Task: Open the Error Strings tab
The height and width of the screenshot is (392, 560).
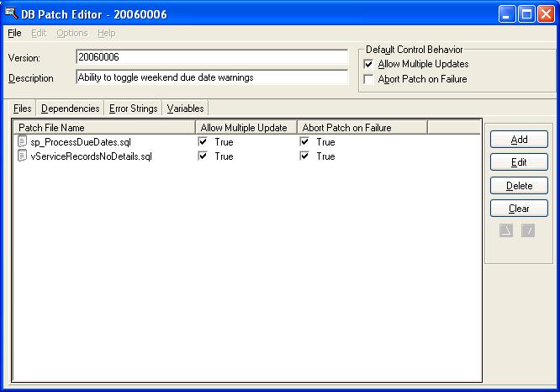Action: 133,109
